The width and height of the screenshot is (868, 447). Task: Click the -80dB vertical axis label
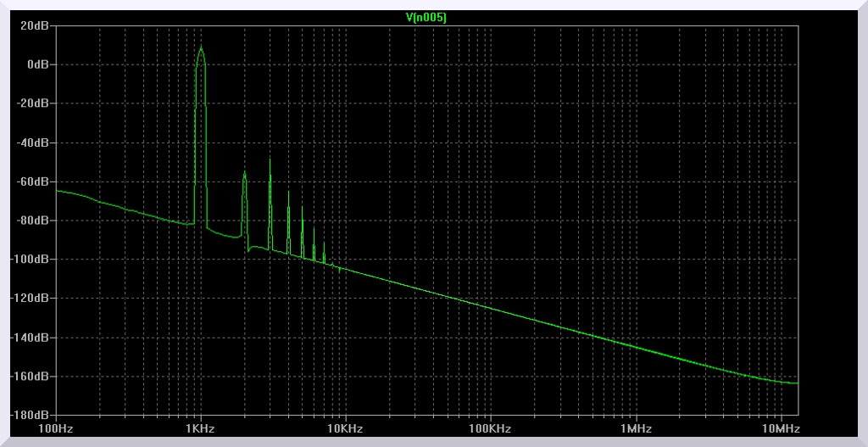pyautogui.click(x=36, y=221)
